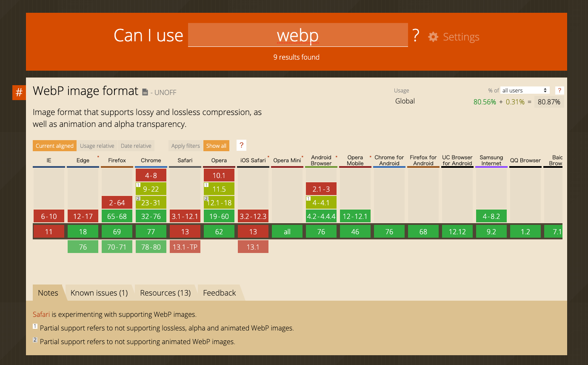Click footnote 1 marker on Chrome 9-22

[x=138, y=185]
